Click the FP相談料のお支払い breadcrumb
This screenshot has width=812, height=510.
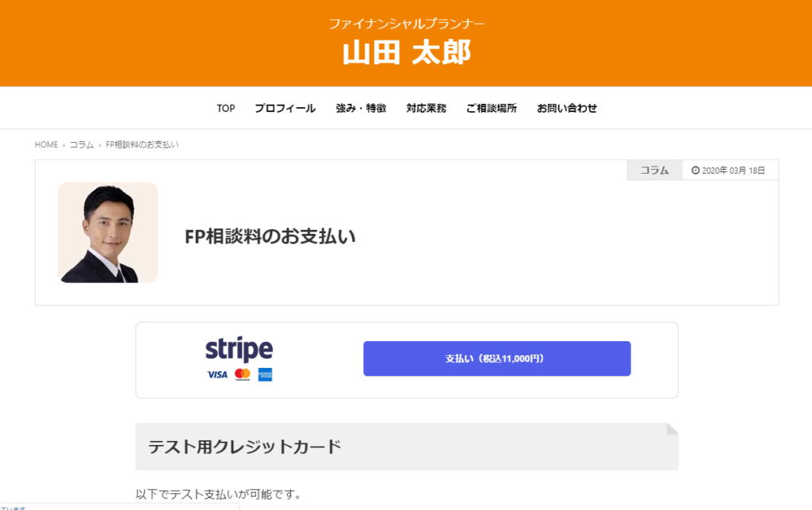pyautogui.click(x=142, y=144)
